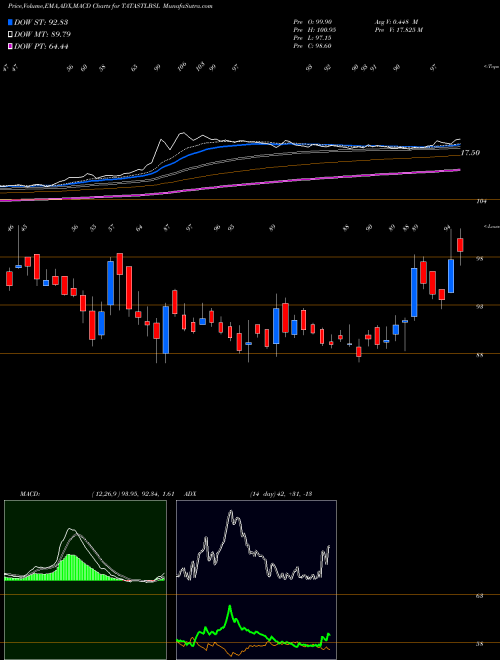Click the blue DOW ST legend swatch
This screenshot has width=500, height=660.
(x=11, y=22)
